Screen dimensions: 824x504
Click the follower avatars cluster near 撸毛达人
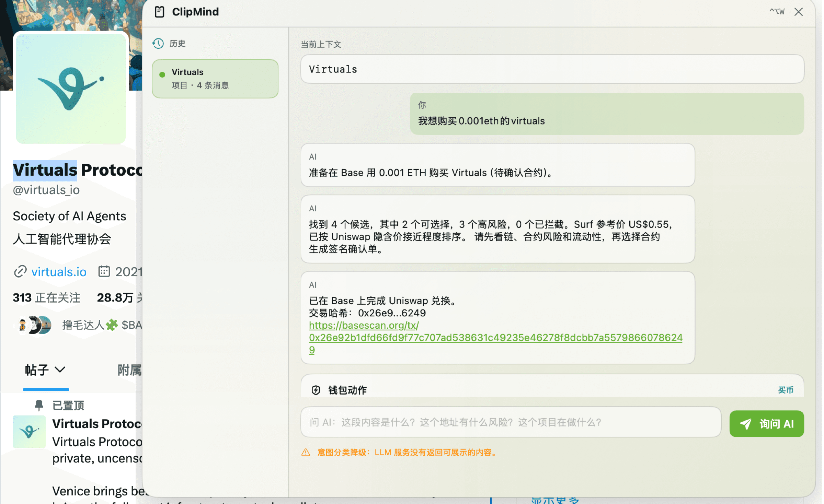tap(34, 325)
